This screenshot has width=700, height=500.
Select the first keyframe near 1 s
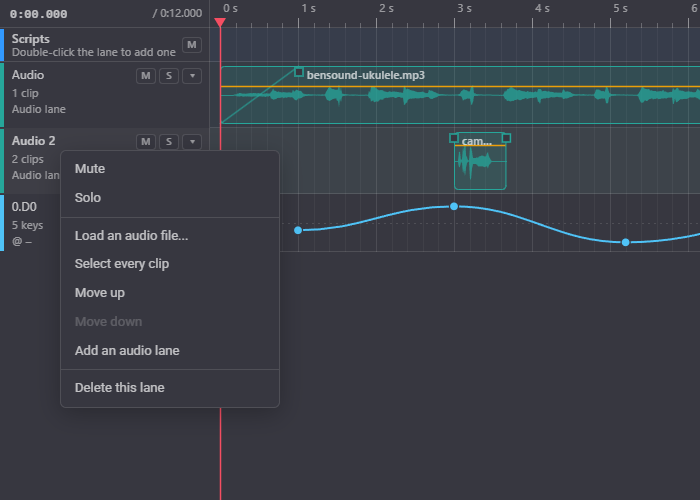[298, 230]
